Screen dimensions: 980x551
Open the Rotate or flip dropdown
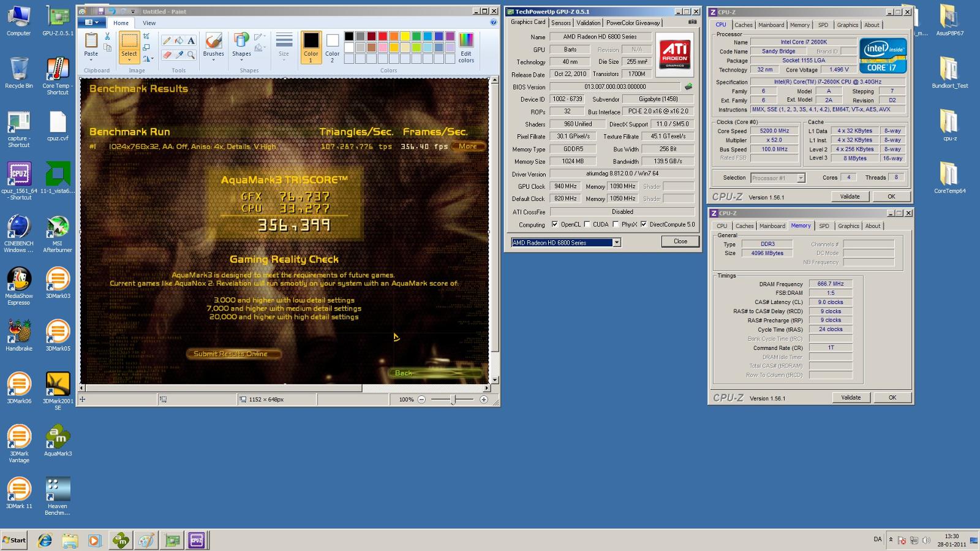pos(148,59)
